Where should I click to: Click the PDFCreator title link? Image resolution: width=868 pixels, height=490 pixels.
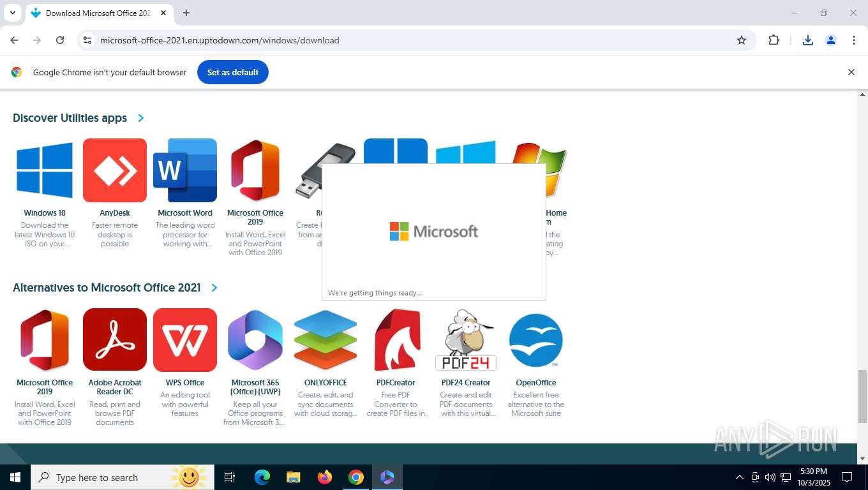point(396,383)
